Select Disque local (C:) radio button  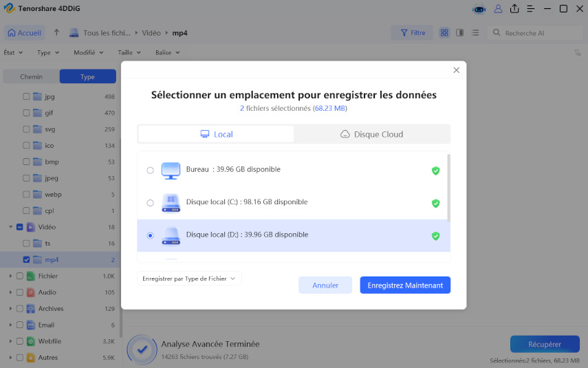(x=150, y=203)
